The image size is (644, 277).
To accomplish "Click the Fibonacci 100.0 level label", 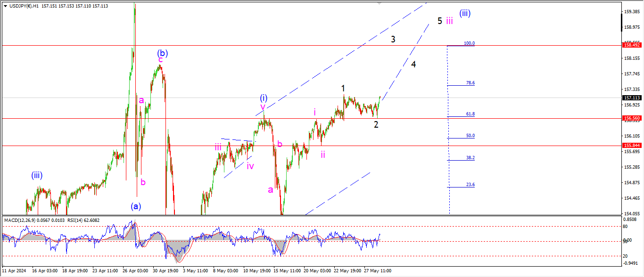I will 469,43.
